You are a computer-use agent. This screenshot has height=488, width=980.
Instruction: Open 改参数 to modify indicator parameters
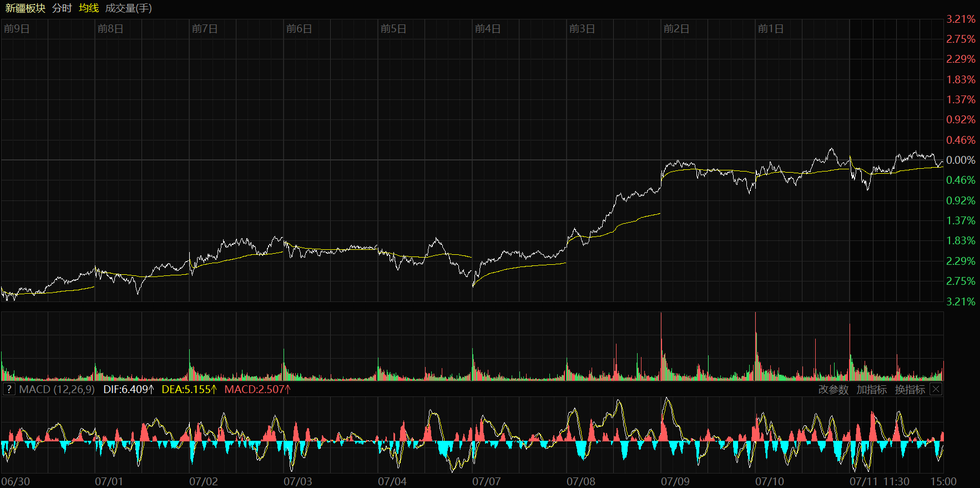coord(833,390)
